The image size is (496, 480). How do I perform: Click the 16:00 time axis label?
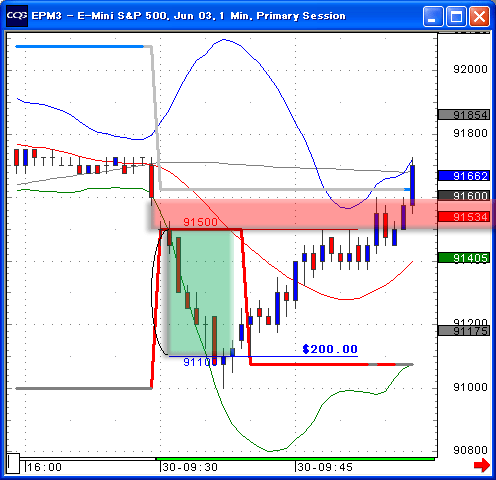(44, 467)
